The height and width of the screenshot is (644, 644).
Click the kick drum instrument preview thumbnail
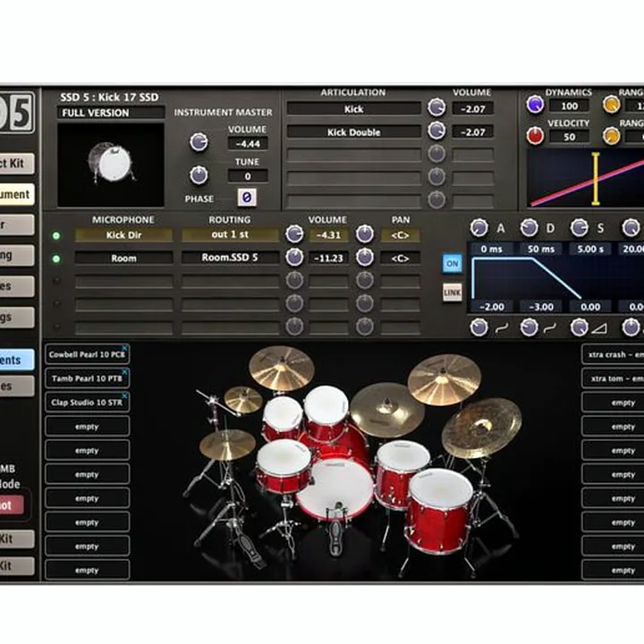coord(111,165)
